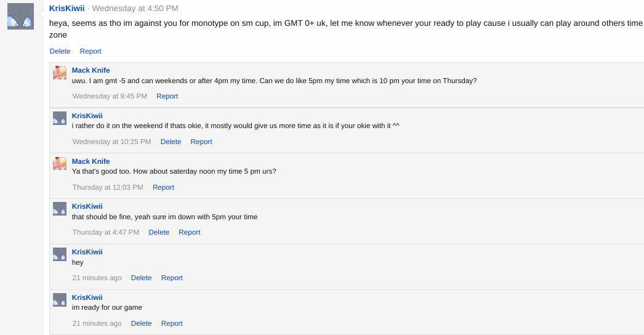Image resolution: width=644 pixels, height=335 pixels.
Task: Report the "im ready for our game" comment
Action: pos(172,323)
